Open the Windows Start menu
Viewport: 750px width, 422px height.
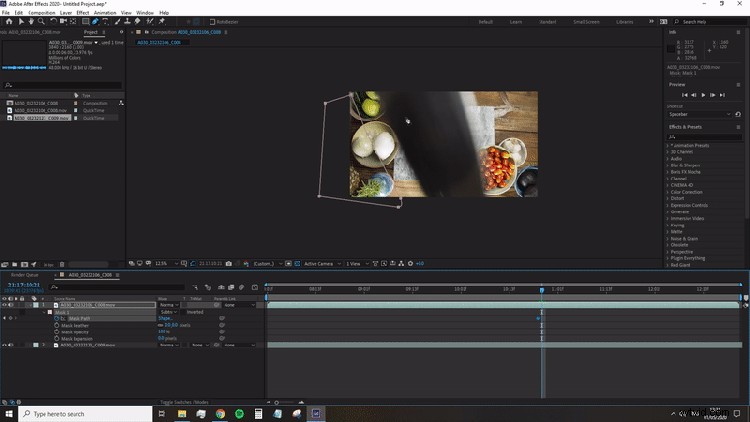click(x=9, y=413)
